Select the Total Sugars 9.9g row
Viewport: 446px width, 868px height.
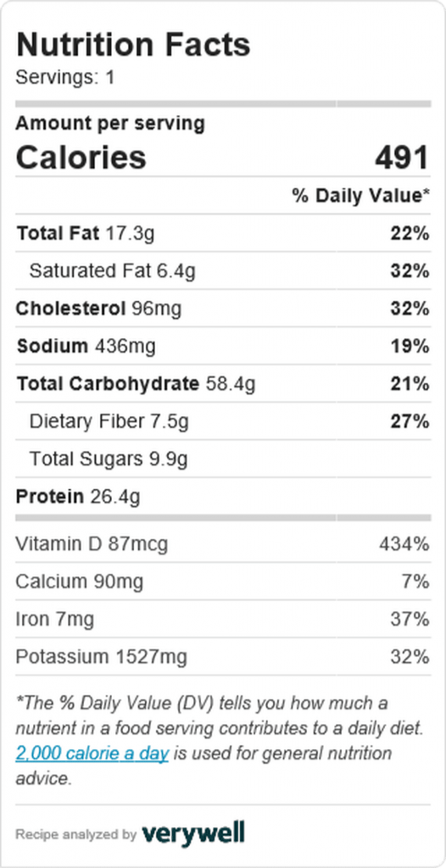[223, 459]
